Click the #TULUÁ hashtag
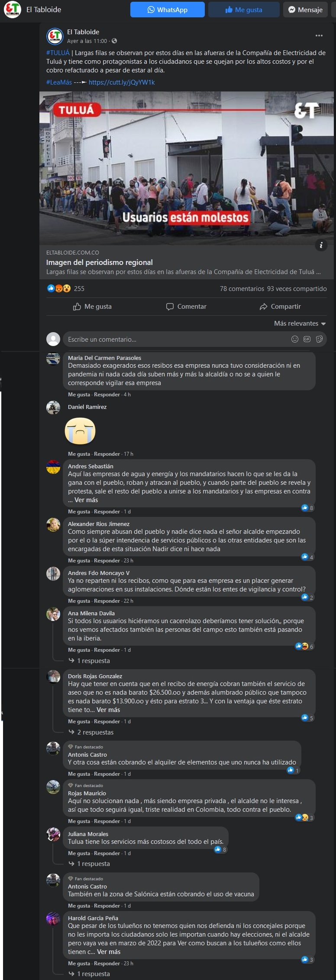Image resolution: width=336 pixels, height=980 pixels. click(x=58, y=53)
